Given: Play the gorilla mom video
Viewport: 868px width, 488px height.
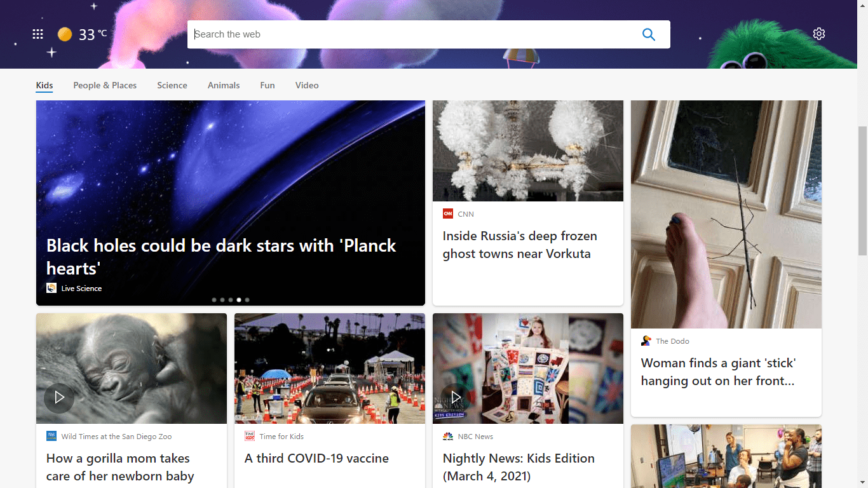Looking at the screenshot, I should coord(59,398).
